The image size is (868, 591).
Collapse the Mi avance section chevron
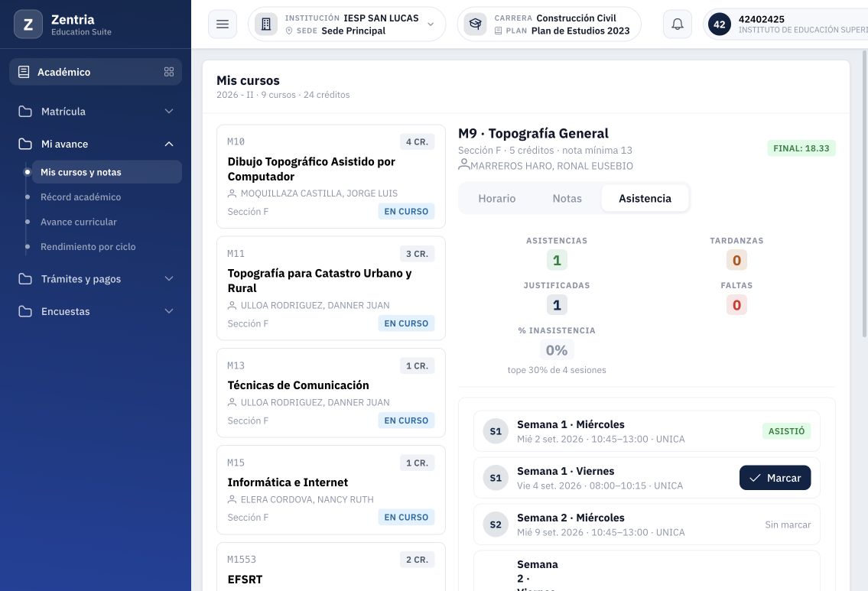pyautogui.click(x=169, y=144)
